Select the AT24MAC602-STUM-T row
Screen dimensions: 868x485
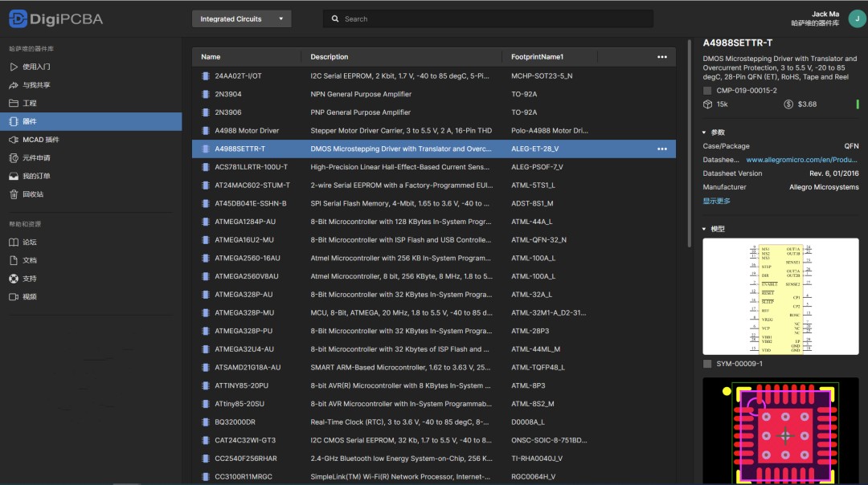pyautogui.click(x=434, y=185)
